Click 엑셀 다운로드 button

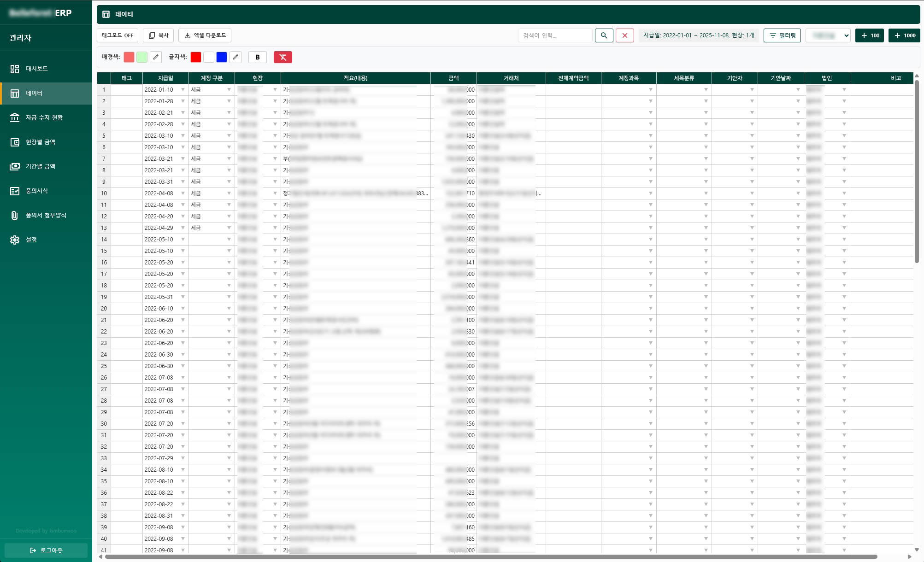coord(205,35)
